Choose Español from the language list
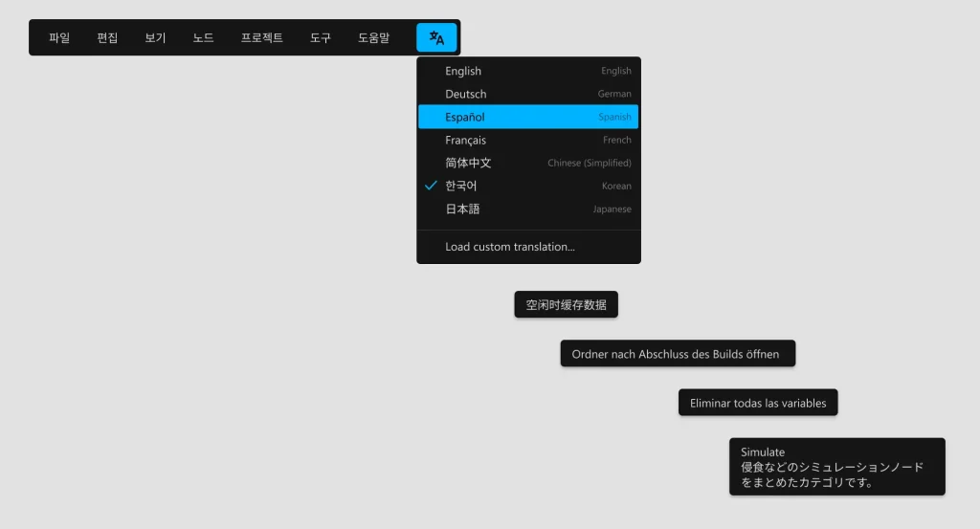This screenshot has height=529, width=980. pos(528,117)
